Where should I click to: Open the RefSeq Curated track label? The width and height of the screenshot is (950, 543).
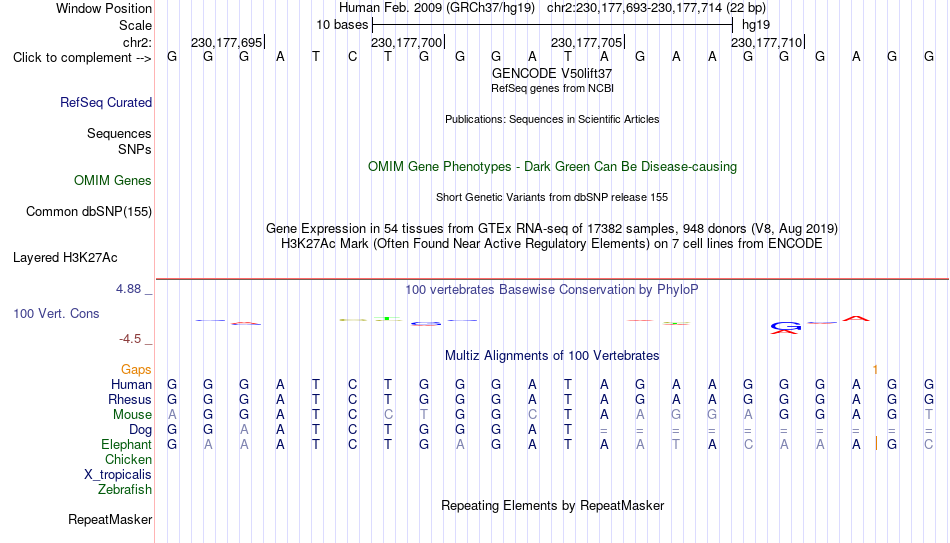coord(106,102)
